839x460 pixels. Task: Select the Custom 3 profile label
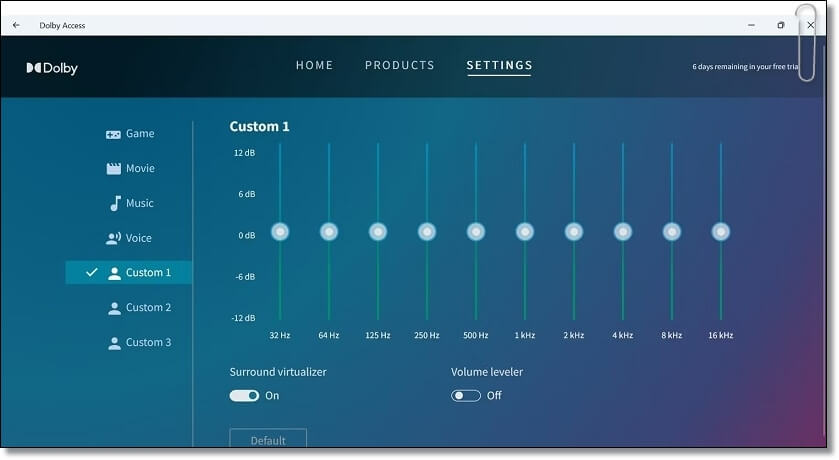pyautogui.click(x=148, y=342)
